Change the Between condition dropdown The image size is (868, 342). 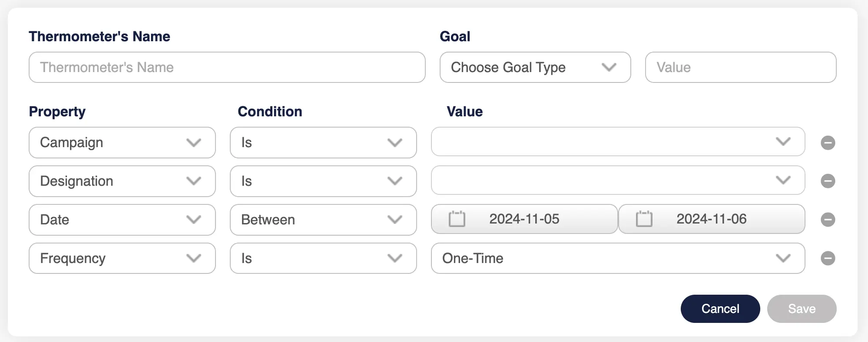click(323, 220)
